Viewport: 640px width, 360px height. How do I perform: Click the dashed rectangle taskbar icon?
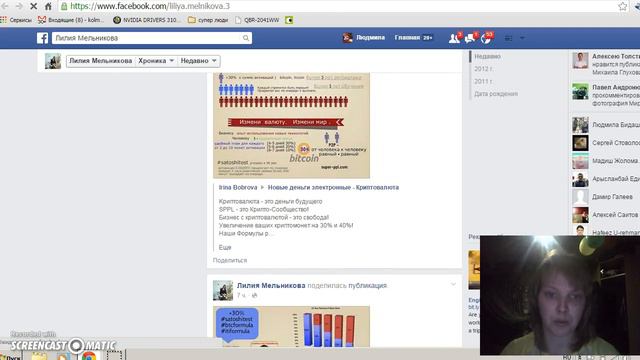point(114,356)
